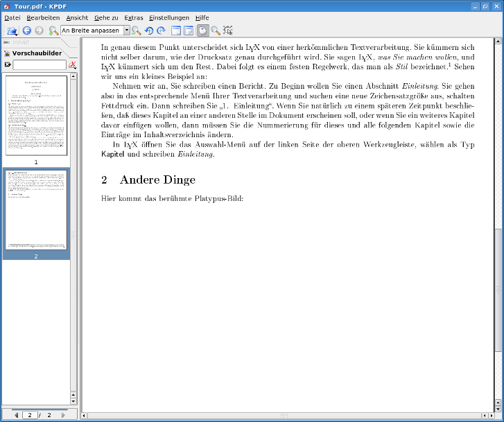Rotate the page counter-clockwise
The image size is (504, 422).
(x=149, y=30)
